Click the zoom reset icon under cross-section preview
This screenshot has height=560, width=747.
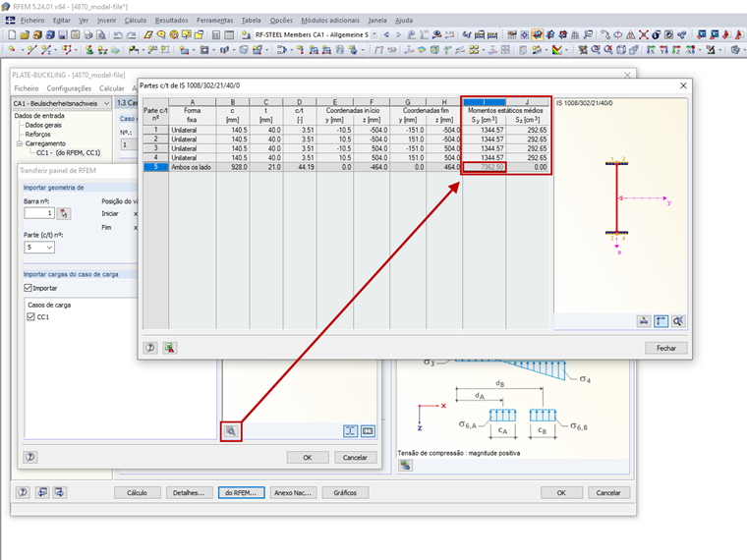tap(678, 321)
